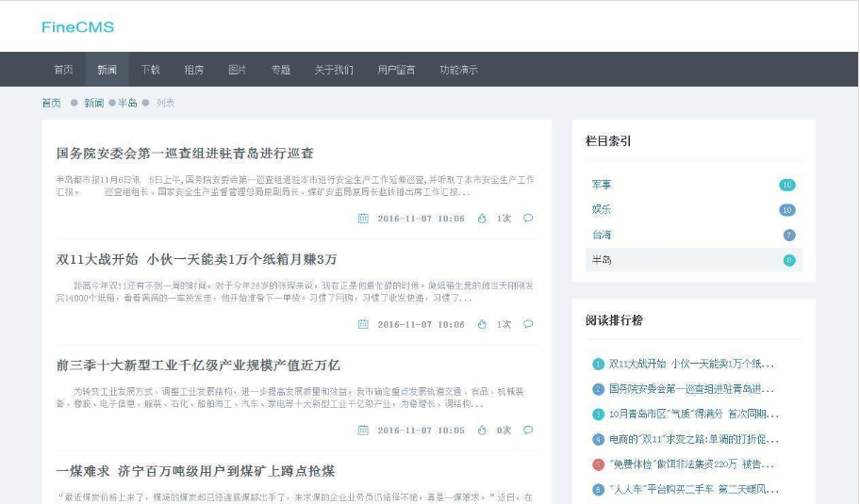This screenshot has height=504, width=860.
Task: Click calendar icon of 国务院安委会 article
Action: (x=363, y=218)
